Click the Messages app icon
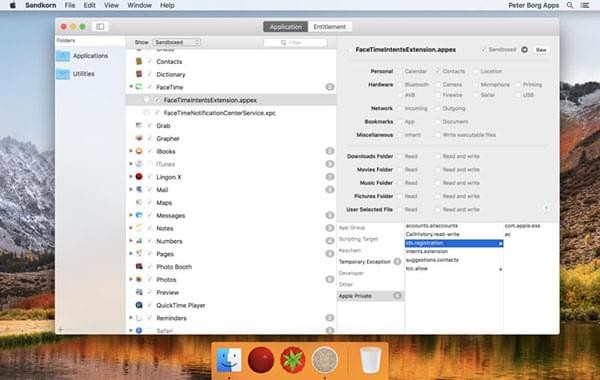 pyautogui.click(x=139, y=215)
